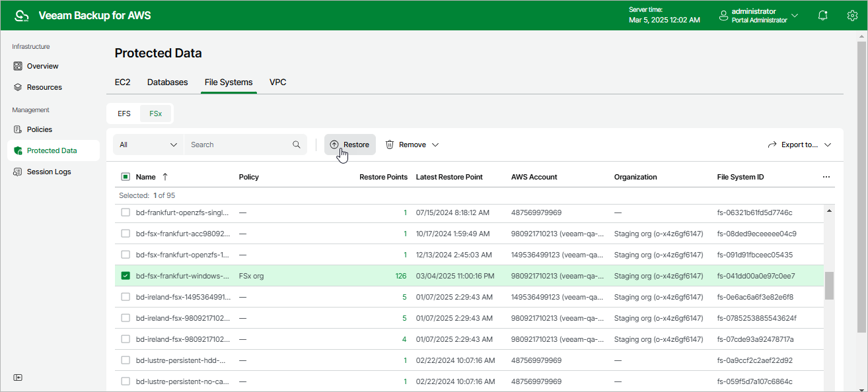This screenshot has width=868, height=392.
Task: Uncheck the bd-fsx-frankfurt-windows row
Action: click(x=125, y=275)
